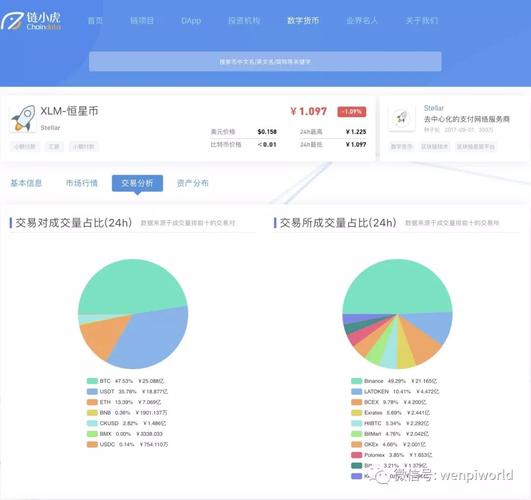Open the 关于我们 nav item
531x500 pixels.
pos(422,21)
